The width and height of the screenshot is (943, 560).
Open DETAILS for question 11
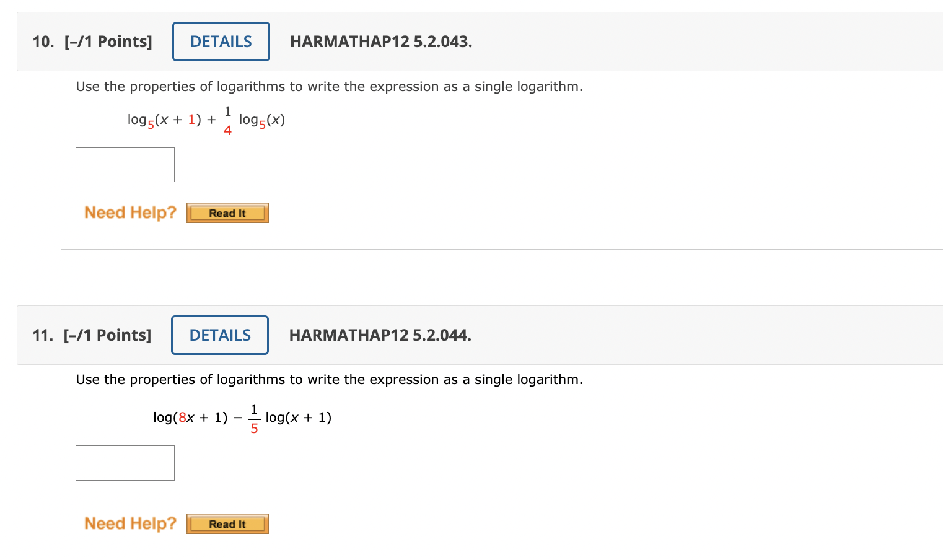coord(219,335)
